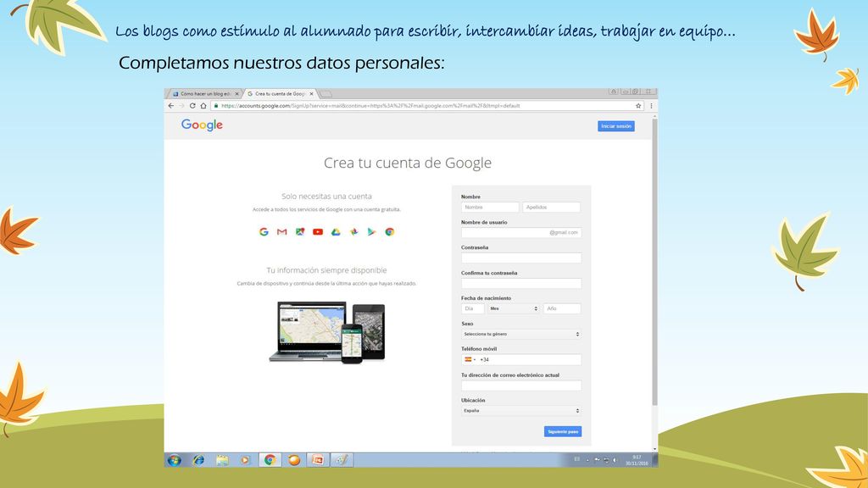
Task: Switch to the 'Cómo hacer un blog' tab
Action: [205, 94]
